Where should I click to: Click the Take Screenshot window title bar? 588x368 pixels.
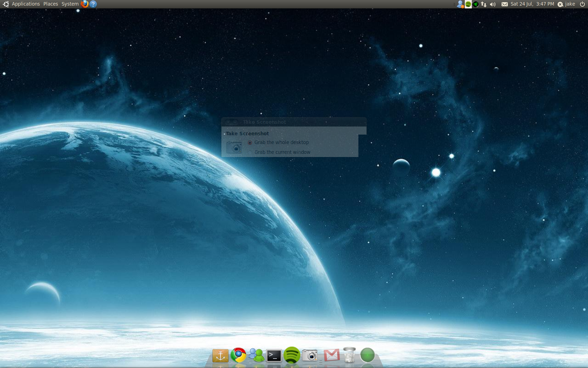294,122
